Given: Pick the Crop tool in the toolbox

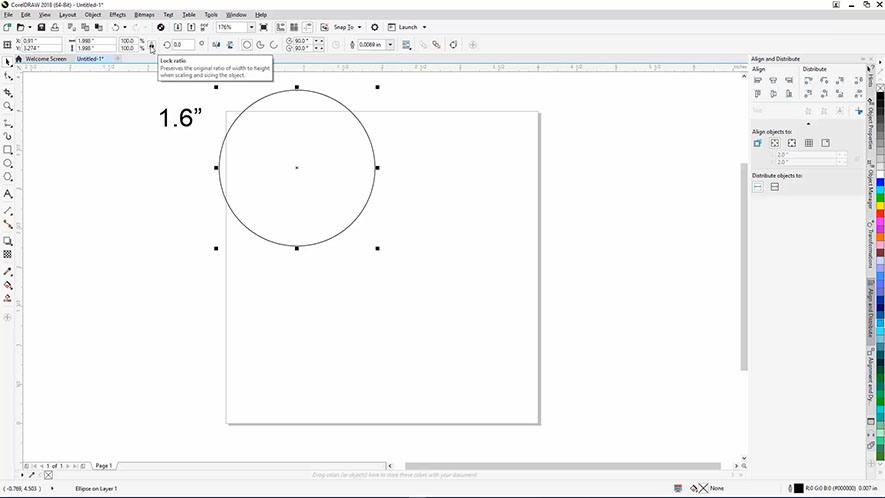Looking at the screenshot, I should coord(8,91).
